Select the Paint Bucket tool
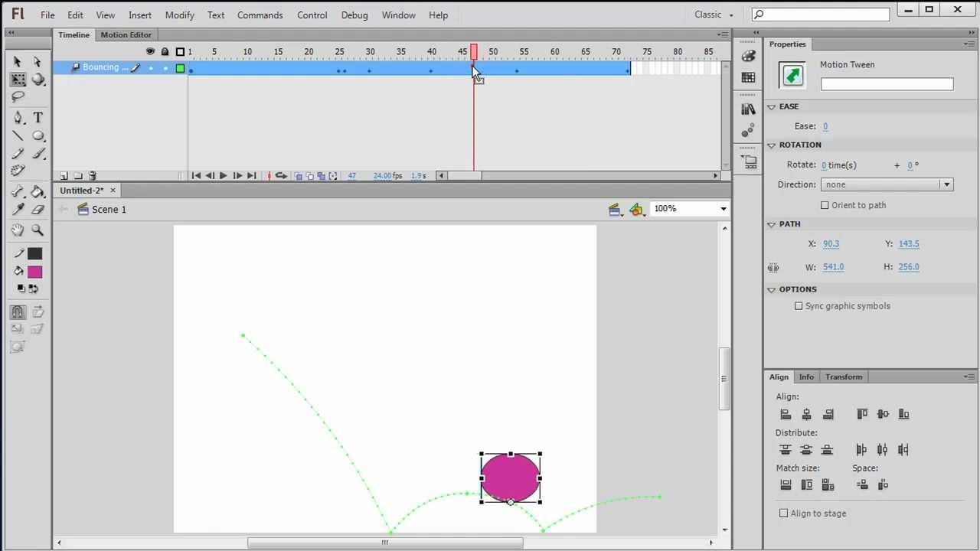980x551 pixels. [x=38, y=191]
